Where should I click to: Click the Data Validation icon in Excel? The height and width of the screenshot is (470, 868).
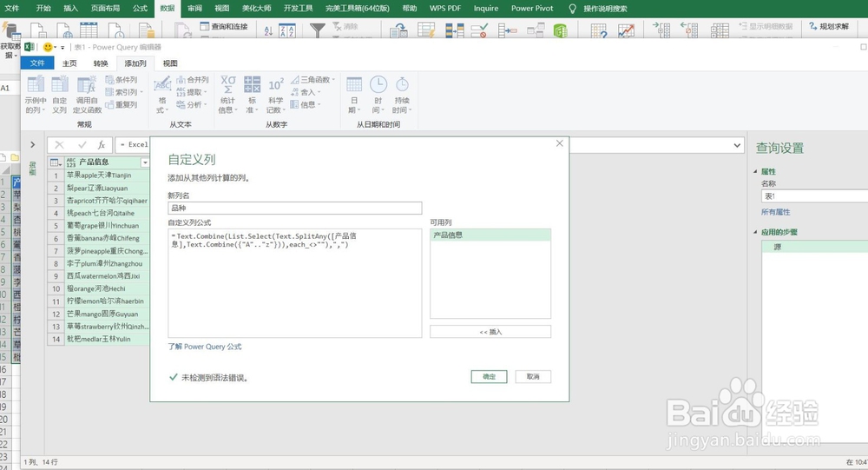[x=479, y=30]
